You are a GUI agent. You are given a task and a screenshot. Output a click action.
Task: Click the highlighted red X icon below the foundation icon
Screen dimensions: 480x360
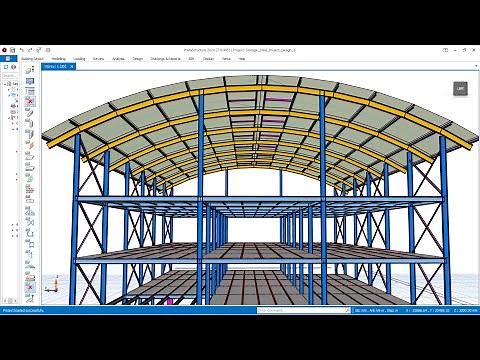click(x=30, y=287)
